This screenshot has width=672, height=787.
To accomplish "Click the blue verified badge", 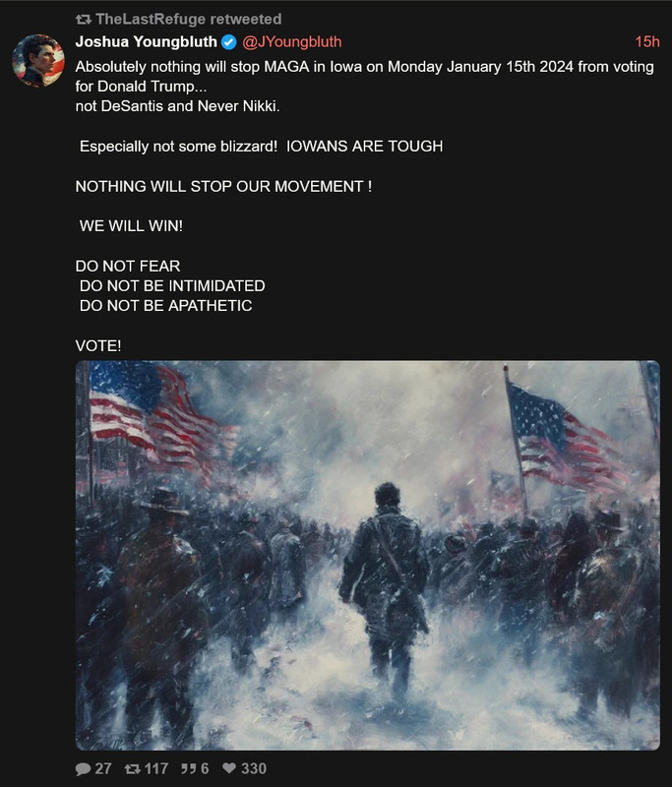I will (x=229, y=42).
